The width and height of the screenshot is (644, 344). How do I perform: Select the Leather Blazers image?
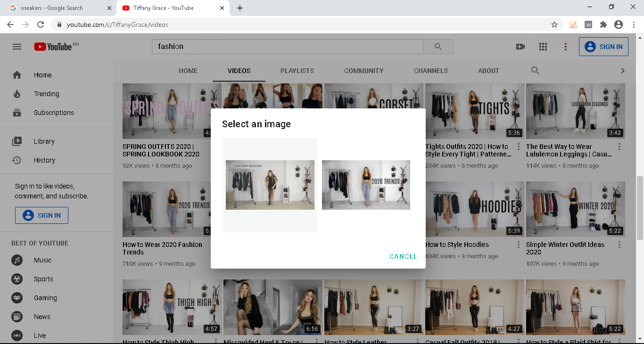point(270,185)
